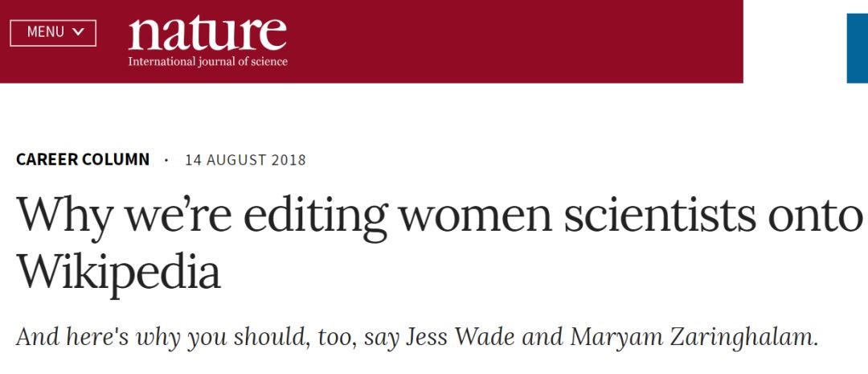Click the 'International journal of science' tagline
Image resolution: width=868 pixels, height=374 pixels.
(207, 61)
